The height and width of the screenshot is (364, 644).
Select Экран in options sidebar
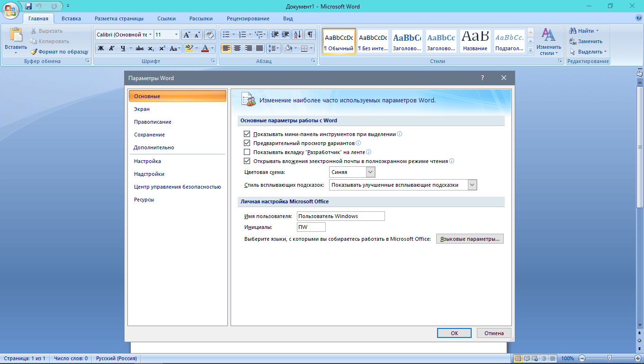tap(178, 109)
